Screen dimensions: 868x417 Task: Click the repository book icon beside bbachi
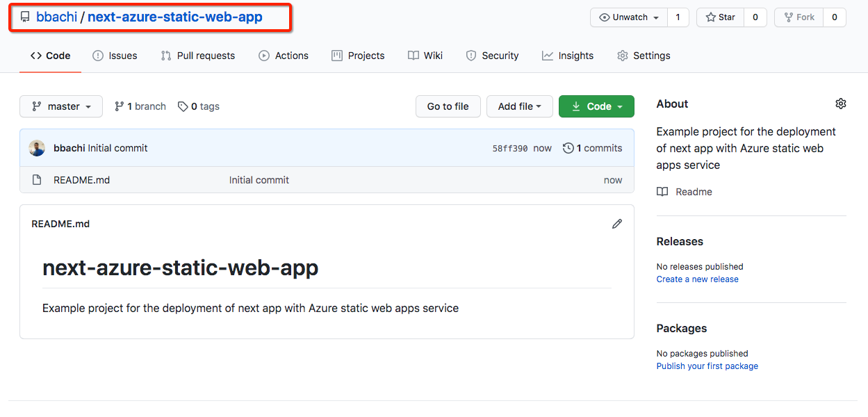25,17
